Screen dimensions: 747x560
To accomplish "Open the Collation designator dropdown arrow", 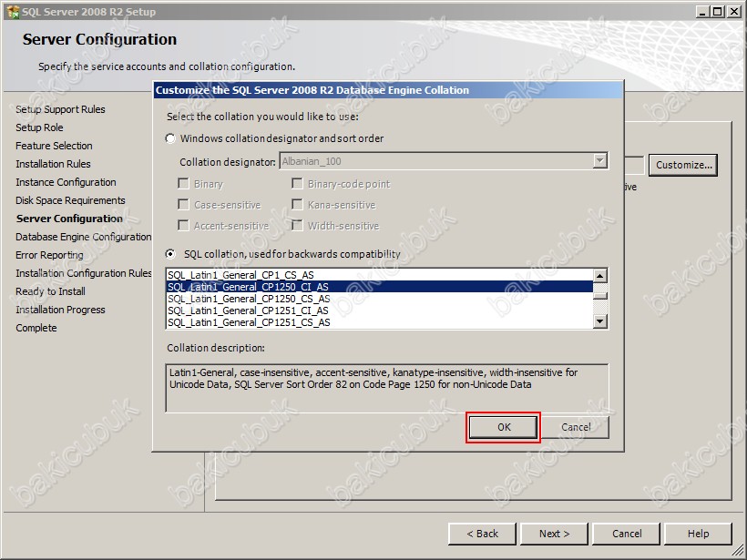I will click(x=599, y=161).
